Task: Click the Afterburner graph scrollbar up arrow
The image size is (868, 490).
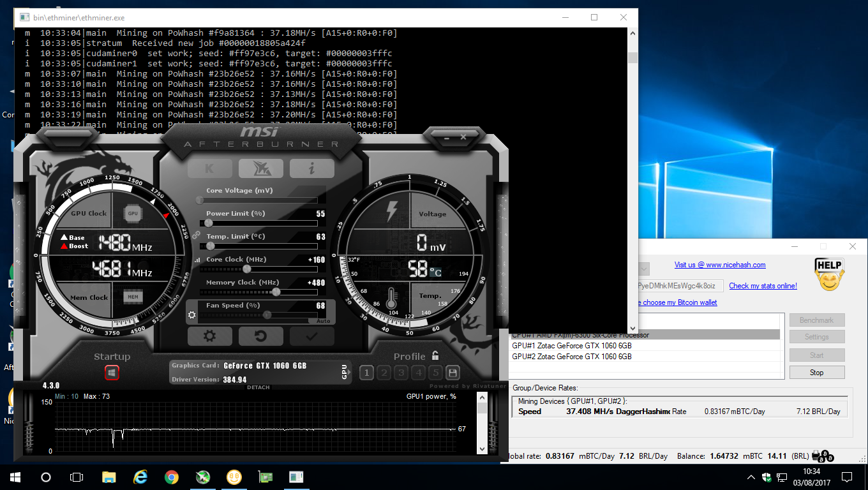Action: click(482, 397)
